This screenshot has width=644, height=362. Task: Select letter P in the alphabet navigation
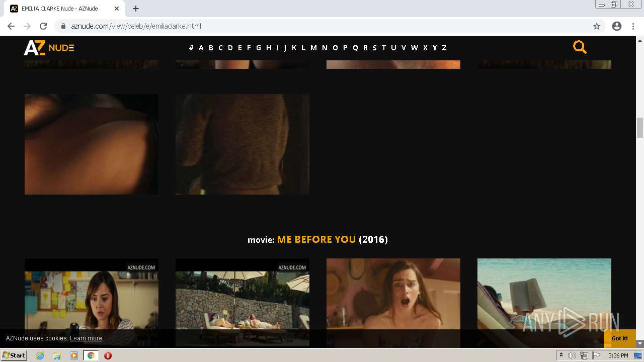tap(345, 48)
